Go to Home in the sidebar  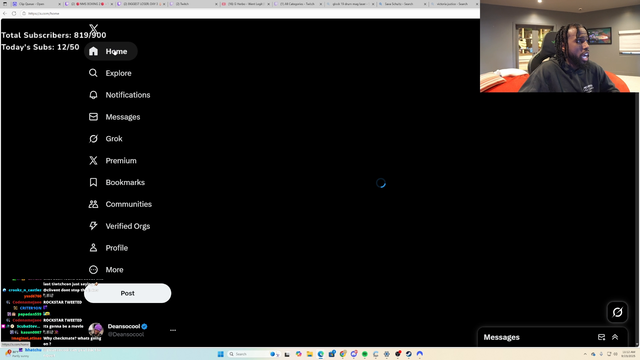pyautogui.click(x=110, y=51)
